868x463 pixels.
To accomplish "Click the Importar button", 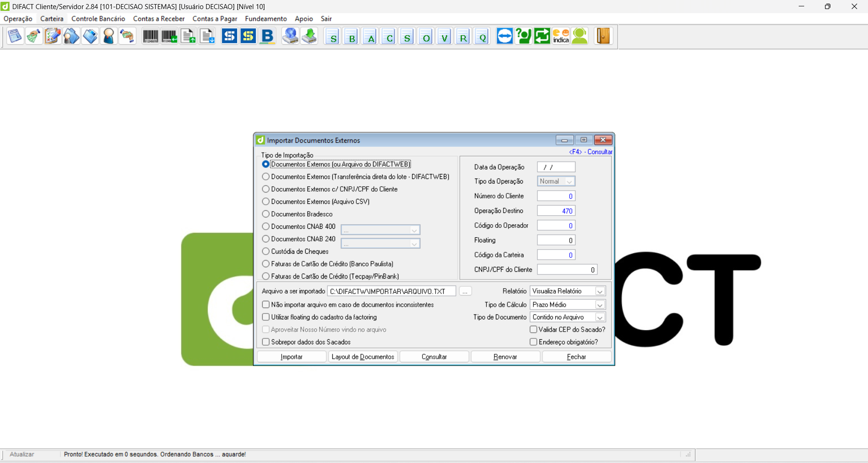I will click(x=292, y=357).
